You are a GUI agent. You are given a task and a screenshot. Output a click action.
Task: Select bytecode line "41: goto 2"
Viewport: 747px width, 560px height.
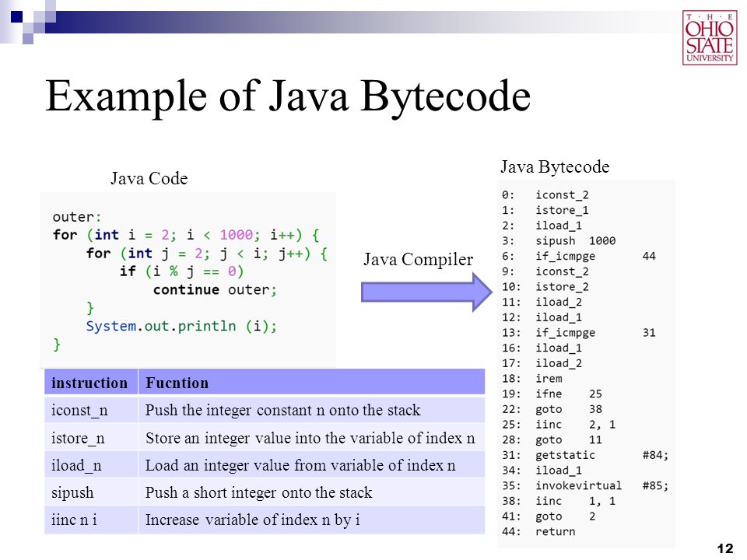pos(549,516)
